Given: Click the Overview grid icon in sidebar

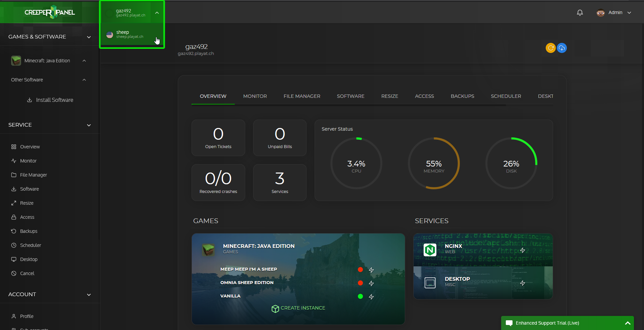Looking at the screenshot, I should click(14, 147).
